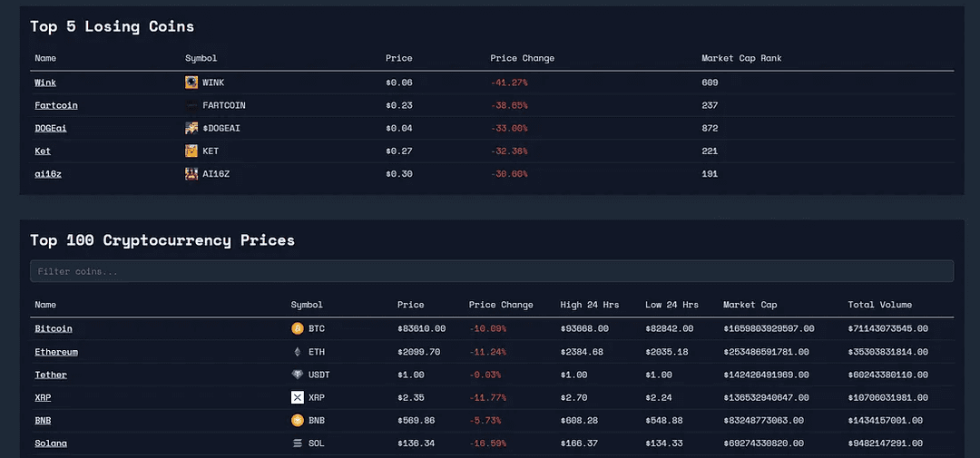
Task: Click the Market Cap Rank column header
Action: pos(741,58)
